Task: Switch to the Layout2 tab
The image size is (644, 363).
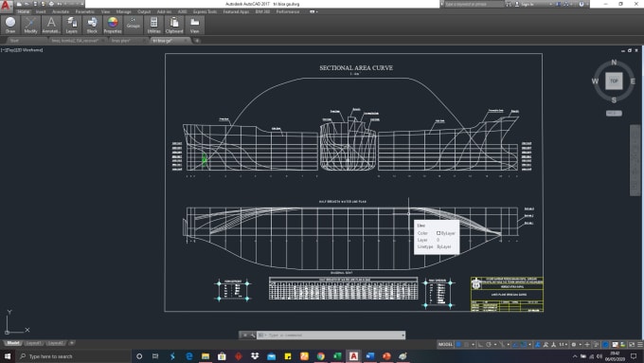Action: pyautogui.click(x=55, y=343)
